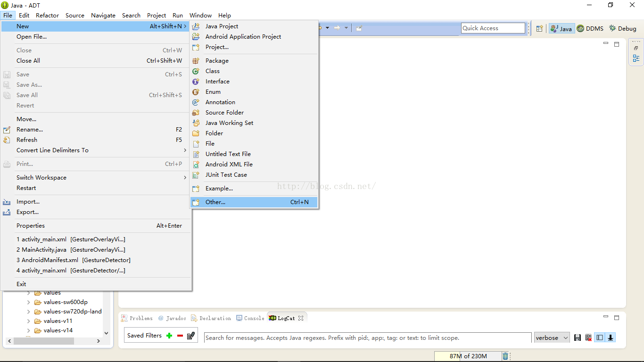The image size is (644, 362).
Task: Pick the Project... wizard entry
Action: pos(254,47)
